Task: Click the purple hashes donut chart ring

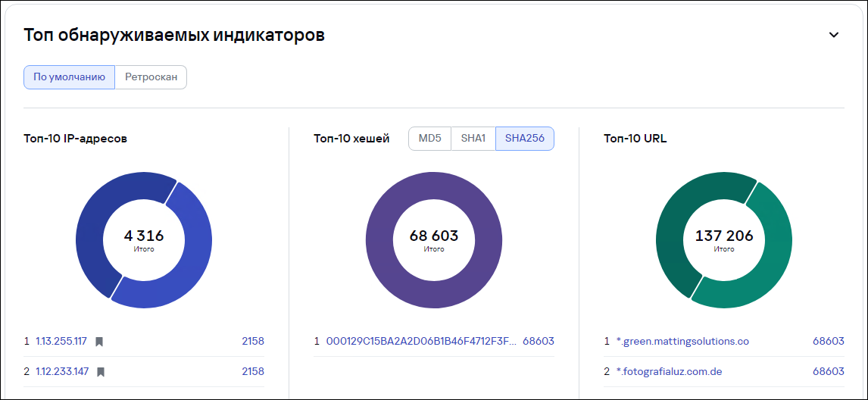Action: tap(434, 184)
